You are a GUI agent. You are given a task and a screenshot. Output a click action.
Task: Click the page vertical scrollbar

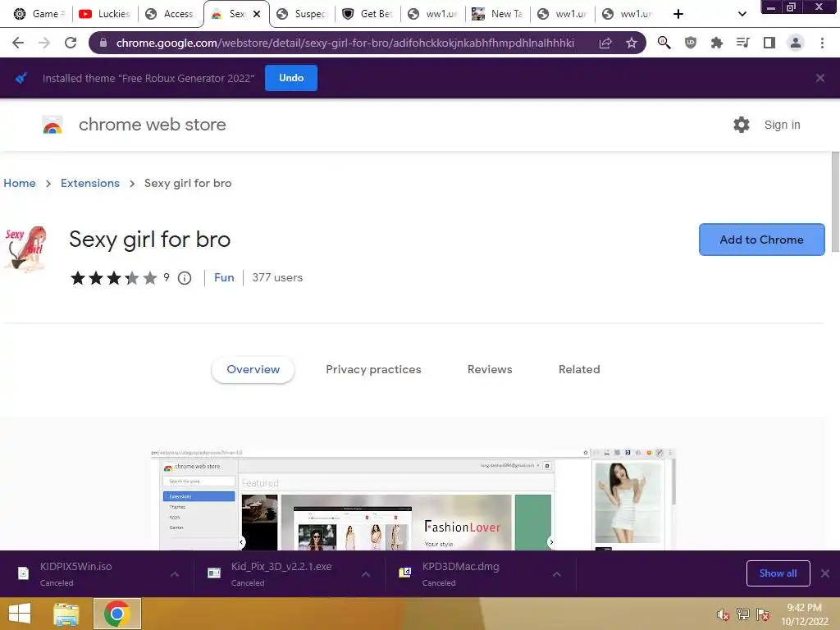click(x=835, y=202)
